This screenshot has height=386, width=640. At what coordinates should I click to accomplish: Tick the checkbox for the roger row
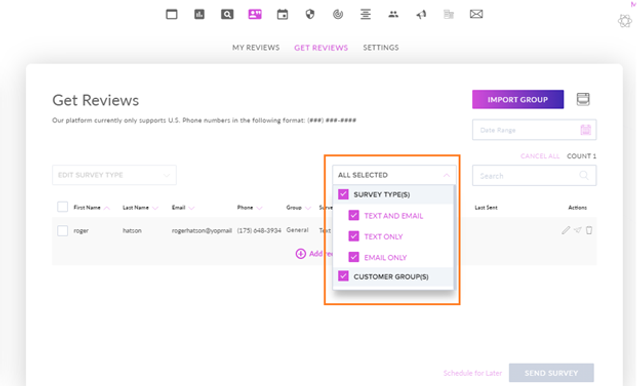62,231
